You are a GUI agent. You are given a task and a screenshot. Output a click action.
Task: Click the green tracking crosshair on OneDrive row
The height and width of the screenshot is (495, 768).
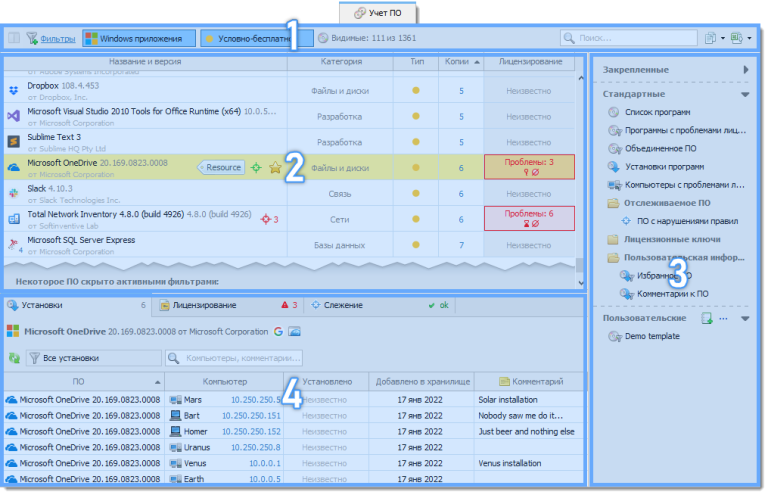coord(256,168)
